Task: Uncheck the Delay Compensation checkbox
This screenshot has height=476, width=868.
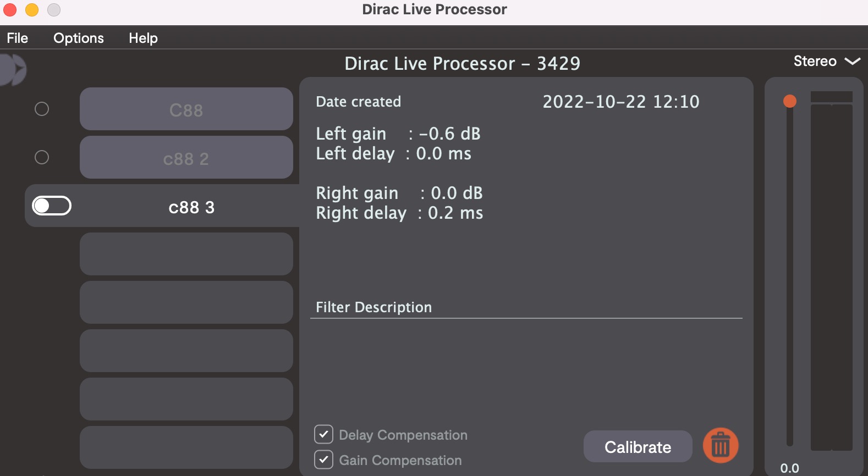Action: coord(323,434)
